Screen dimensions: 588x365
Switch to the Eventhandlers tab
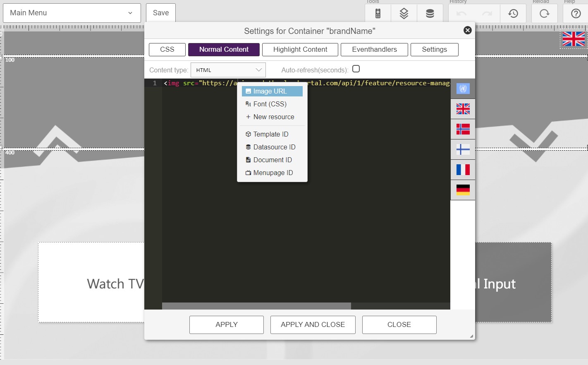coord(374,49)
